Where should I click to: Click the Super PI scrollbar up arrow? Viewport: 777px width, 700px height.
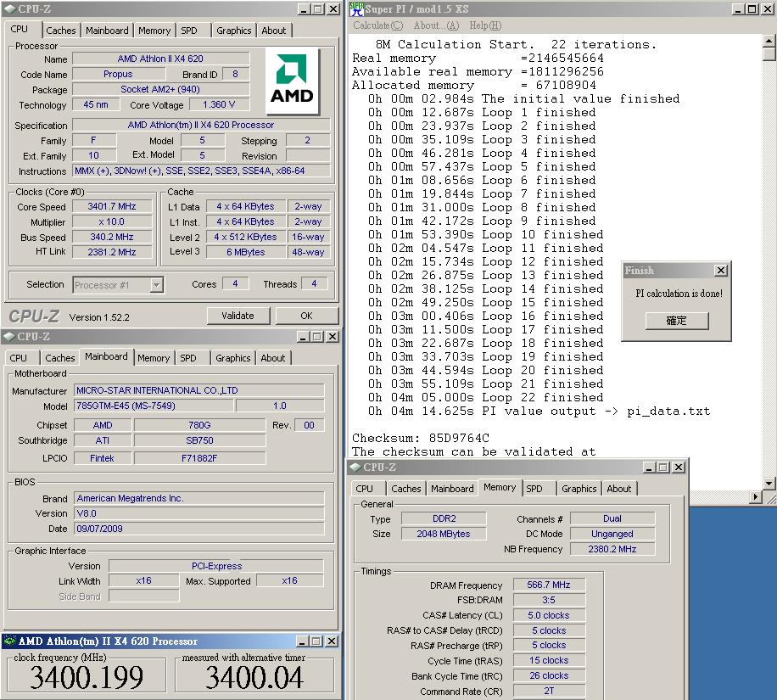769,40
